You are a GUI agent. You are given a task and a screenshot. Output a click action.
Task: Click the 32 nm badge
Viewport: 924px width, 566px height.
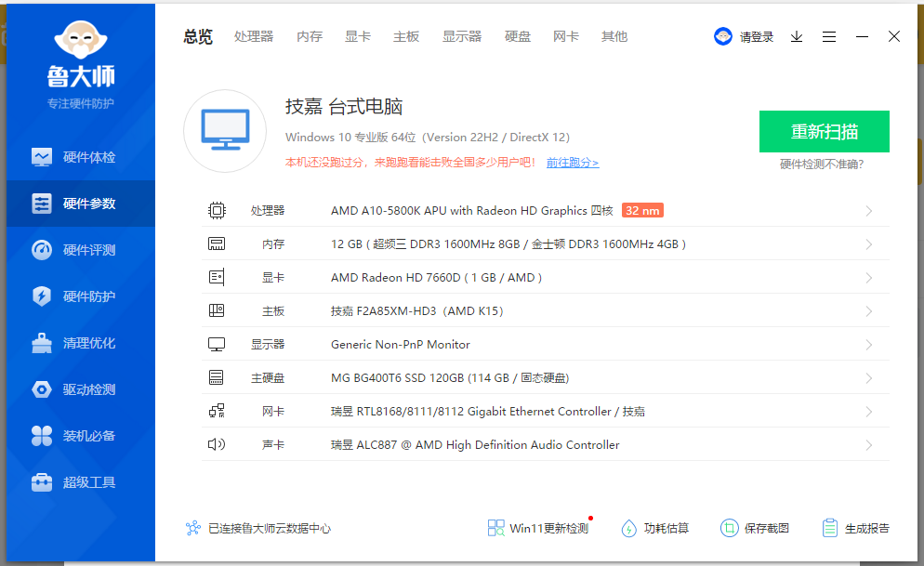(642, 210)
